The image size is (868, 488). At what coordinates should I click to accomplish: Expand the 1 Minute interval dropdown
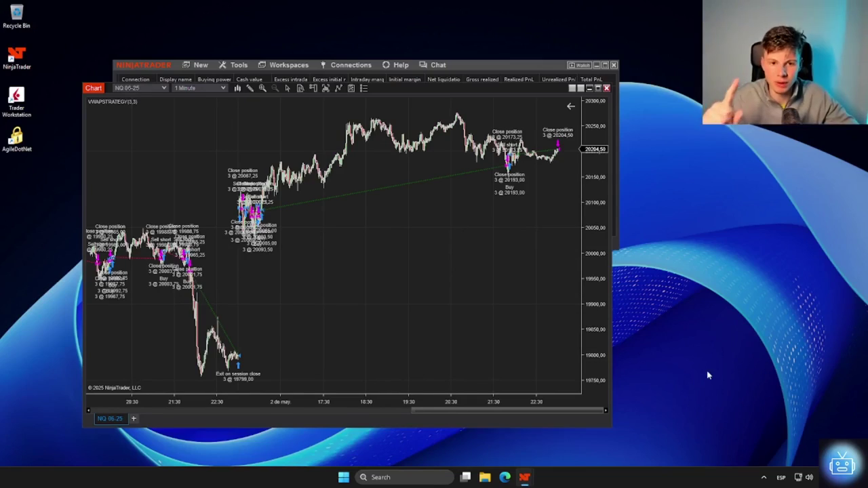click(x=200, y=88)
